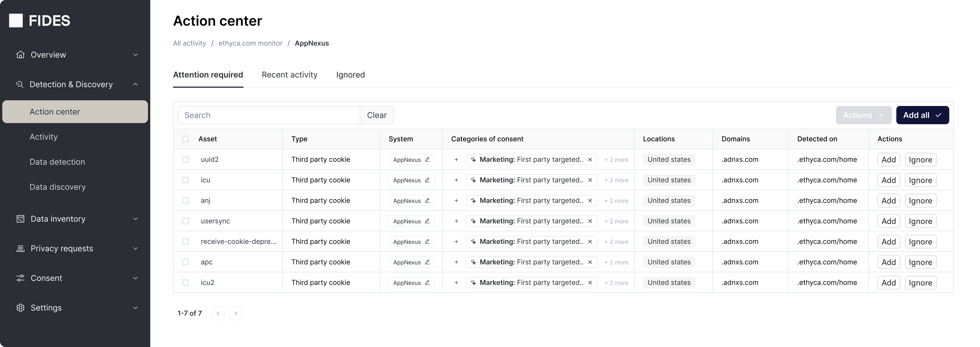980x347 pixels.
Task: Open Activity sidebar item
Action: (x=44, y=137)
